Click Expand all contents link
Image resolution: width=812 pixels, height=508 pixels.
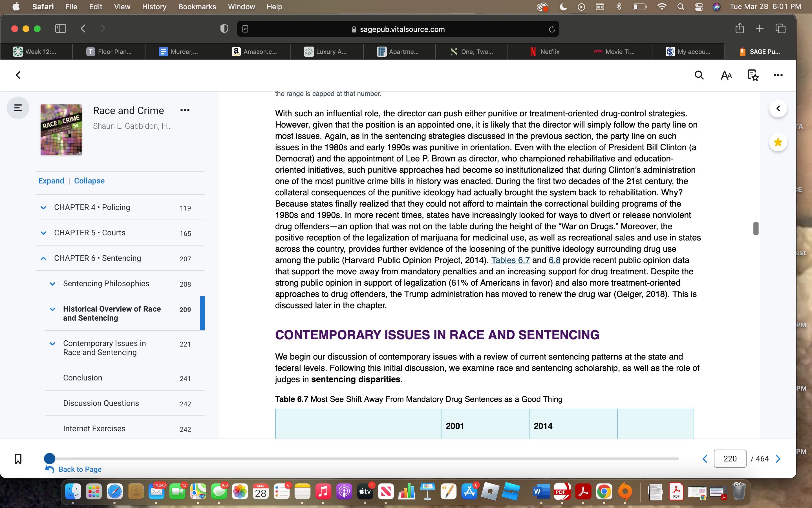coord(51,181)
